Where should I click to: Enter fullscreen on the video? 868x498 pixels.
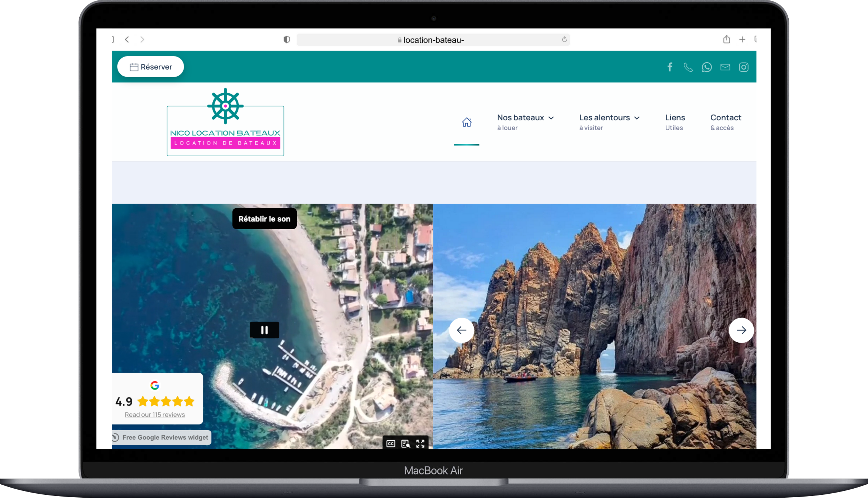(420, 444)
